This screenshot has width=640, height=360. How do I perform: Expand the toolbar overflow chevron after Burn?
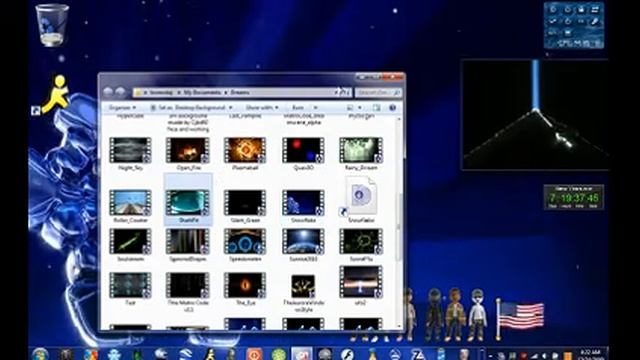pos(315,108)
